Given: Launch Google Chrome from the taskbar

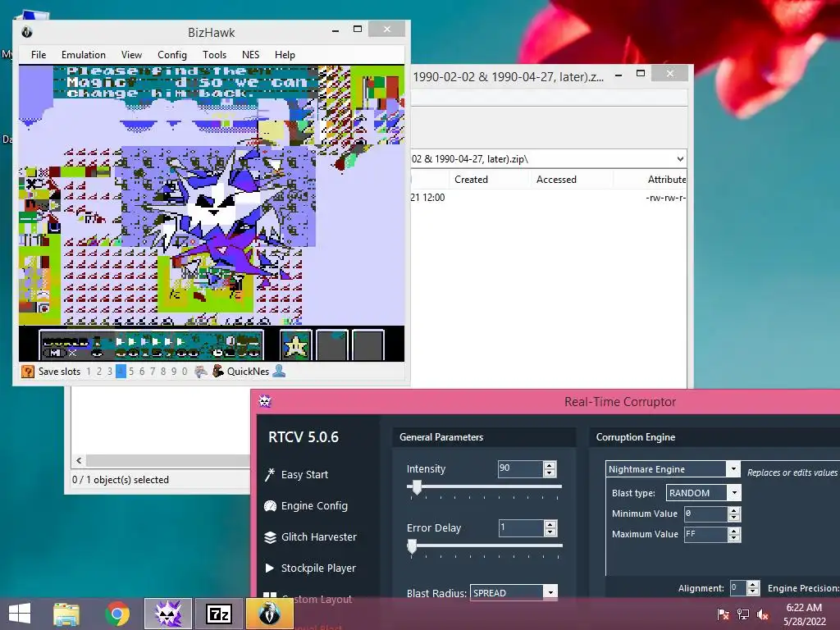Looking at the screenshot, I should coord(116,614).
